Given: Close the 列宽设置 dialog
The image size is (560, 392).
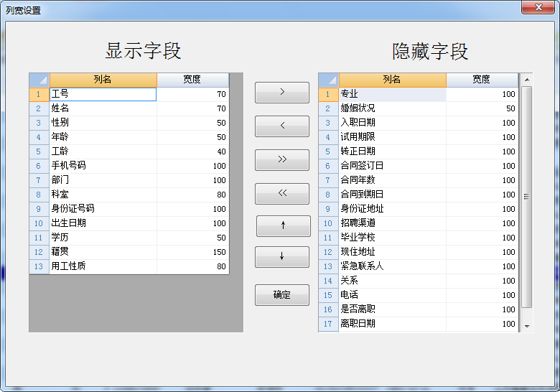Looking at the screenshot, I should [538, 7].
